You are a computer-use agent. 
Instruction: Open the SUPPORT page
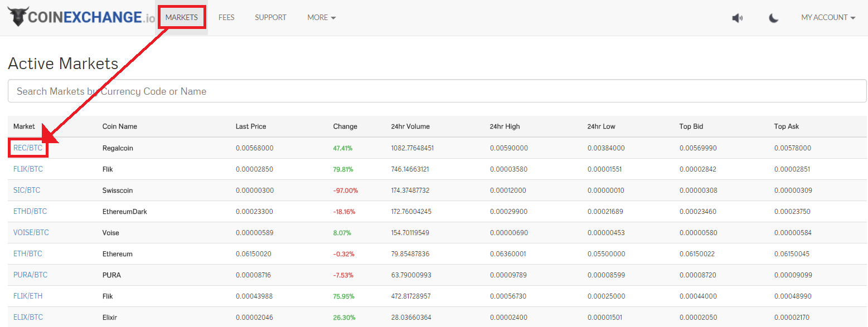pos(270,18)
